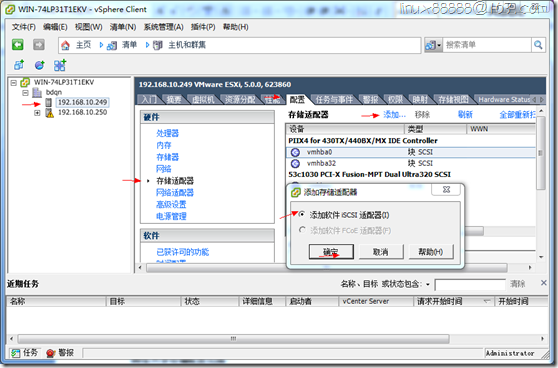Click the bdqn datacenter icon

37,93
